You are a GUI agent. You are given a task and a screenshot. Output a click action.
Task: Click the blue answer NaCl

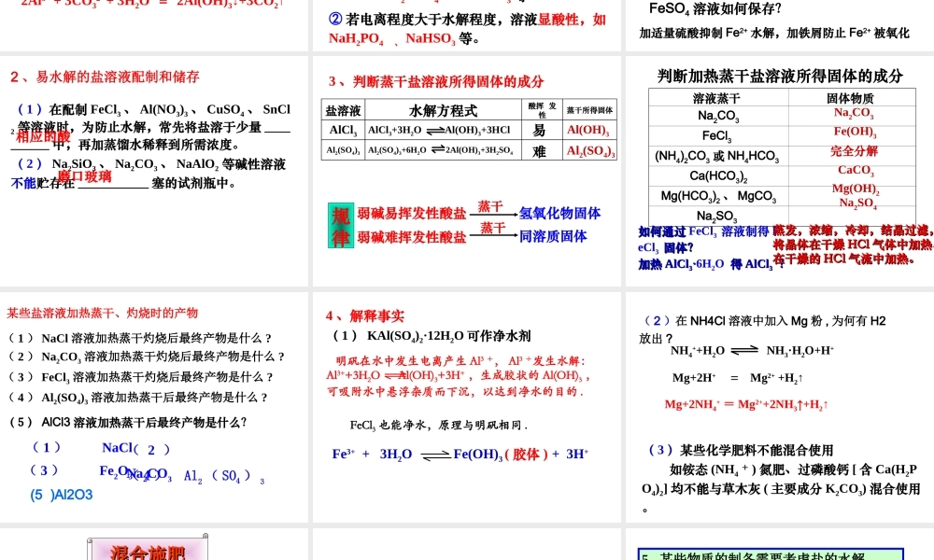click(117, 447)
